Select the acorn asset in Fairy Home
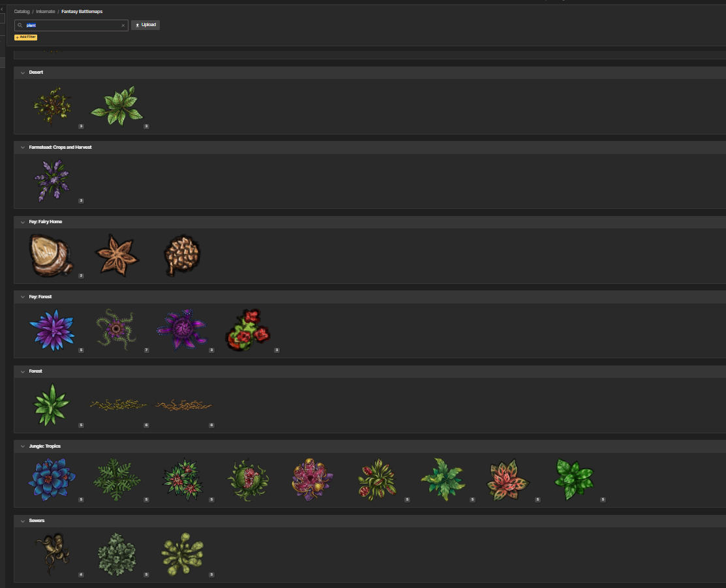 (x=52, y=255)
